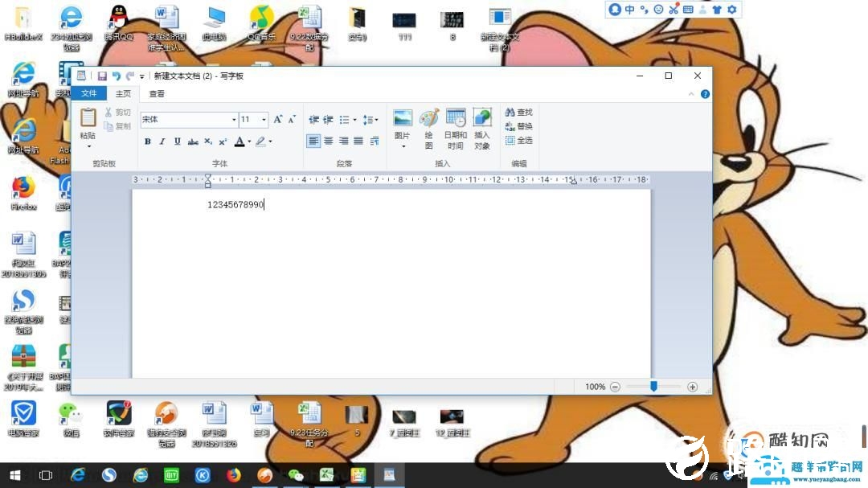This screenshot has height=488, width=868.
Task: Click the text color A icon
Action: pyautogui.click(x=240, y=141)
